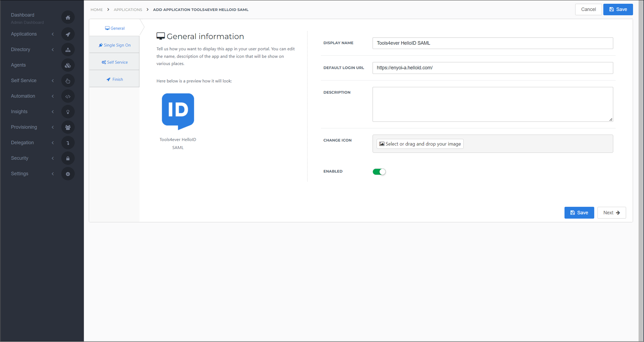Click the top Save button
644x342 pixels.
coord(618,9)
